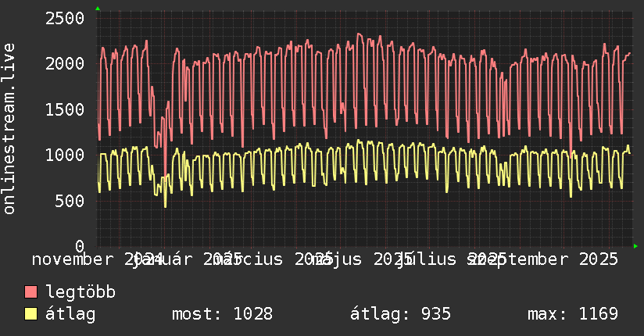Click the green arrow ending the x-axis

[x=635, y=246]
